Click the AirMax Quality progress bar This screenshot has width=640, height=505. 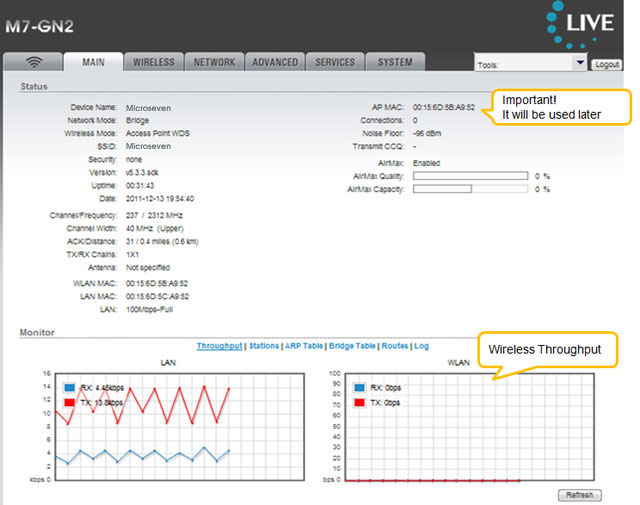pos(470,176)
